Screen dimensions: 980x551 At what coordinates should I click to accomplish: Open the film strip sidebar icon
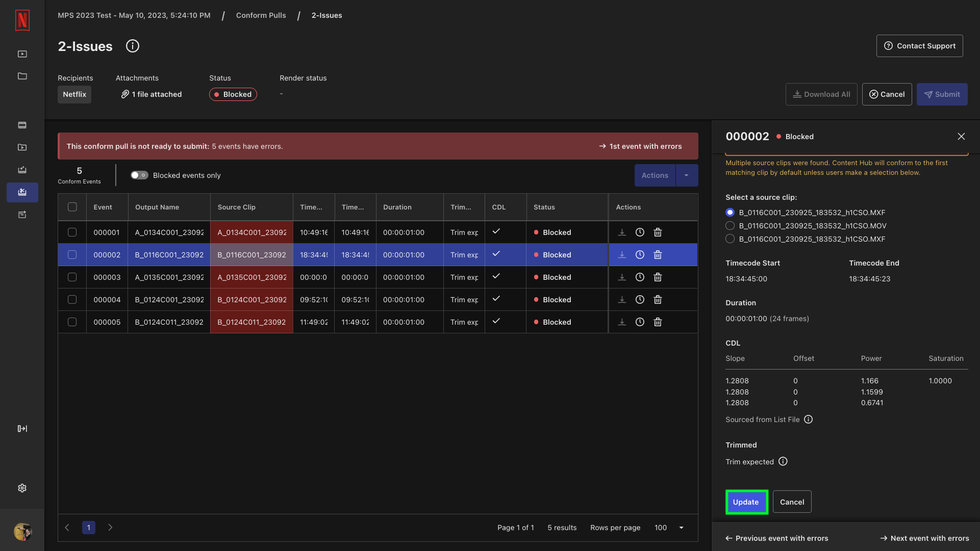[x=22, y=125]
